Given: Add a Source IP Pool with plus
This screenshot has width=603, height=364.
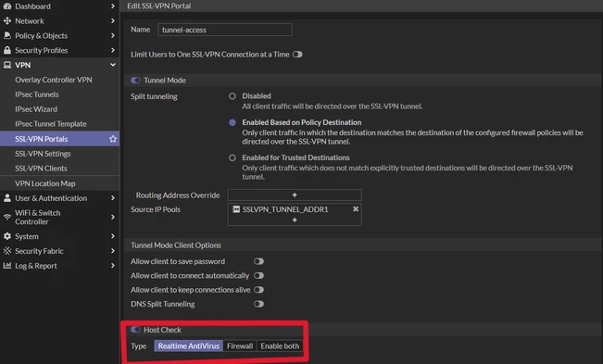Looking at the screenshot, I should 295,220.
